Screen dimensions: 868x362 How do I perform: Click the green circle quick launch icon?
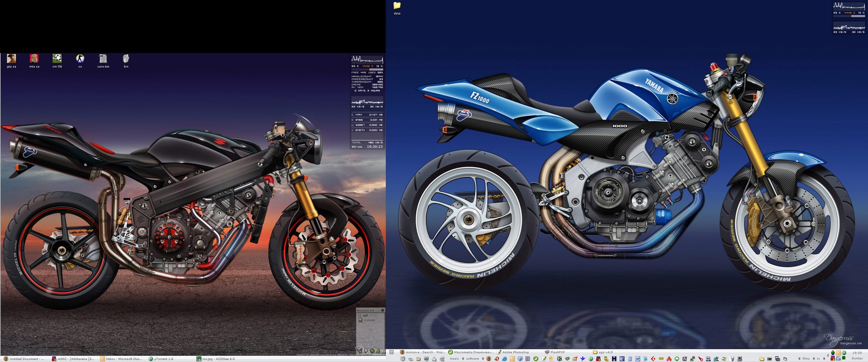[677, 359]
